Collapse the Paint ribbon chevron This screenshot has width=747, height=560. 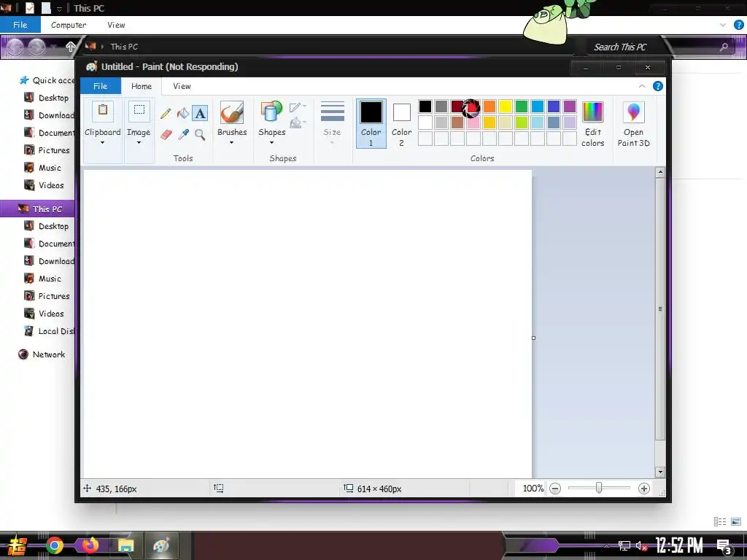(x=642, y=86)
